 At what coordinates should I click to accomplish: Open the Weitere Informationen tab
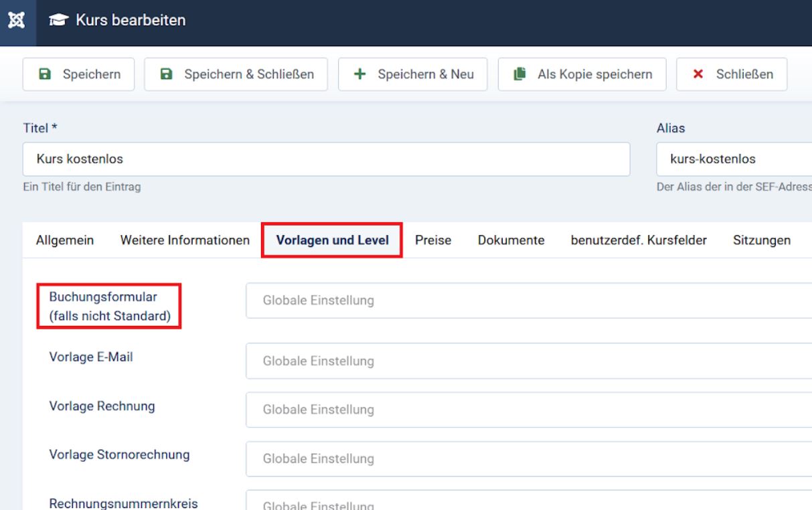[185, 240]
